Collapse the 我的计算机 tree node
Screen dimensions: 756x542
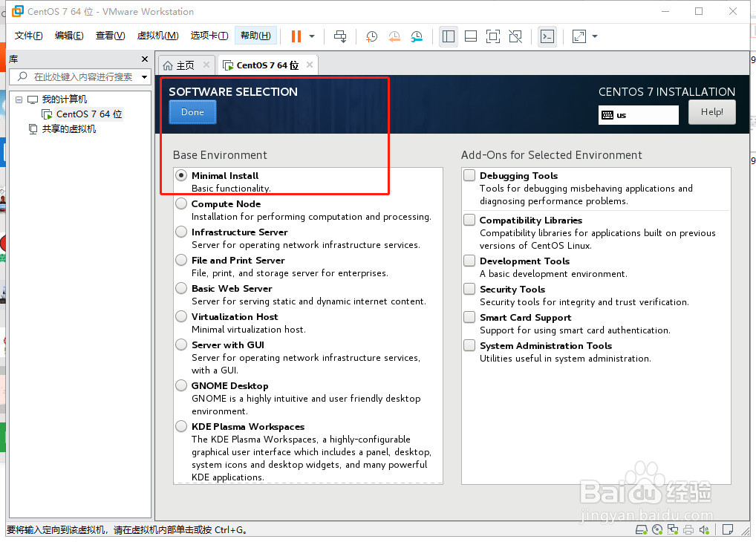tap(19, 99)
